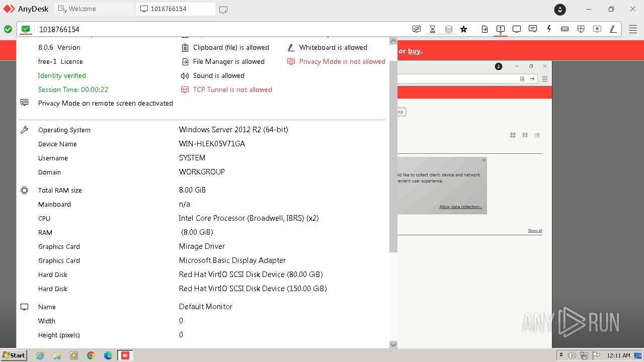Close the data collection notice in remote window
The width and height of the screenshot is (644, 362).
click(x=484, y=160)
